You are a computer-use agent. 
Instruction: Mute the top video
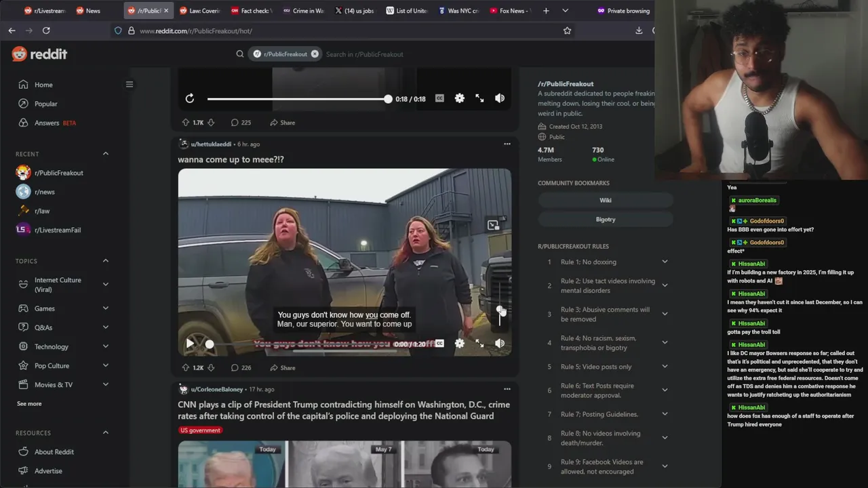500,98
